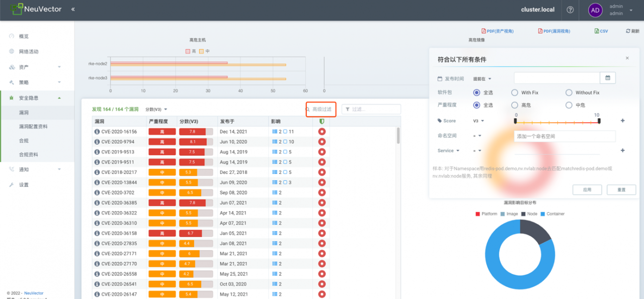
Task: Toggle the 高 legend in 高危主机 chart
Action: (x=191, y=51)
